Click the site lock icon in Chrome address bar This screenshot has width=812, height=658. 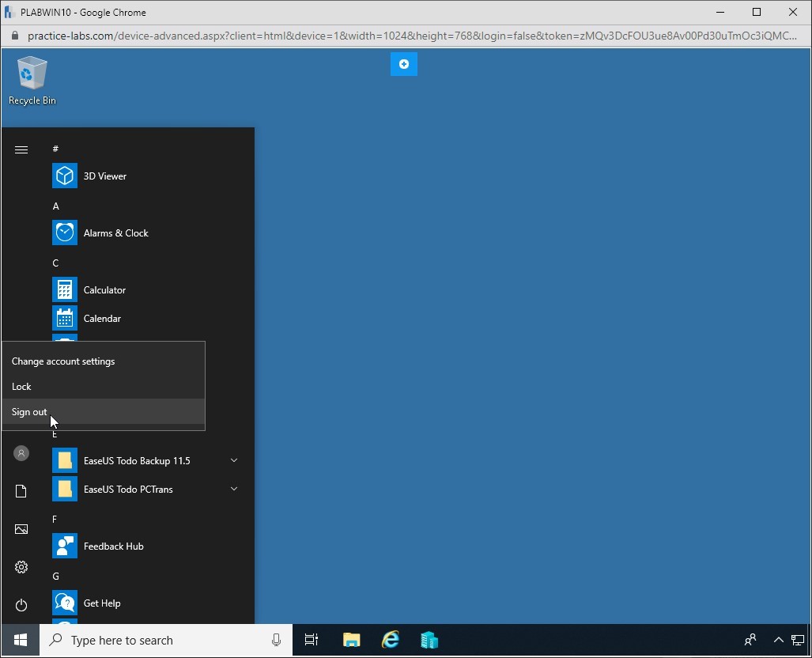pos(15,36)
